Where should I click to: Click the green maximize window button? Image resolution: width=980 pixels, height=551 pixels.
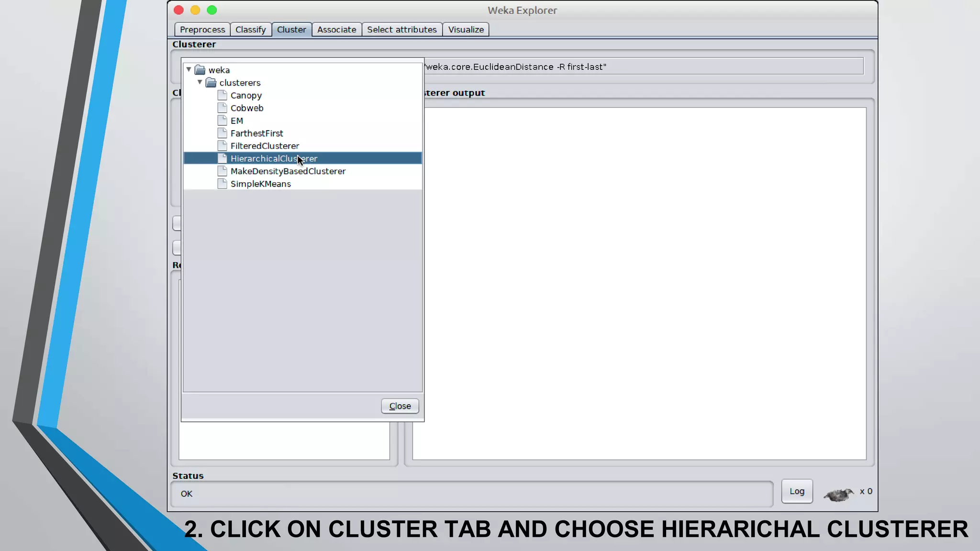pyautogui.click(x=212, y=10)
